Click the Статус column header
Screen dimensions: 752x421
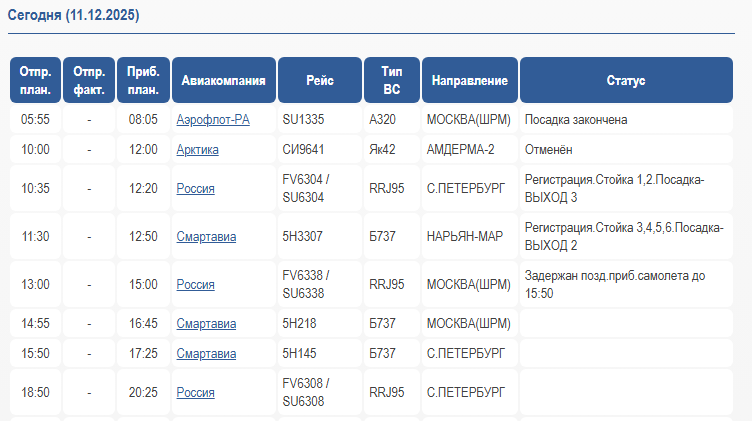click(626, 81)
